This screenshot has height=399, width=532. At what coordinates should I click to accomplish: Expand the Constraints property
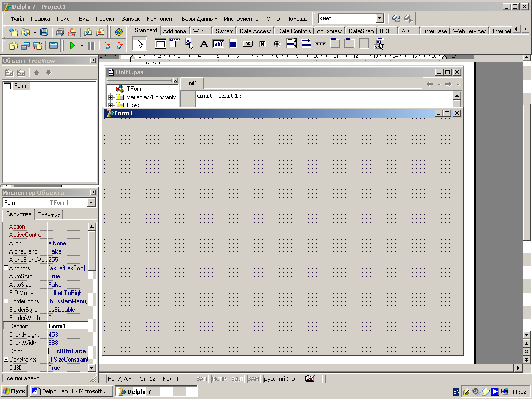(6, 360)
